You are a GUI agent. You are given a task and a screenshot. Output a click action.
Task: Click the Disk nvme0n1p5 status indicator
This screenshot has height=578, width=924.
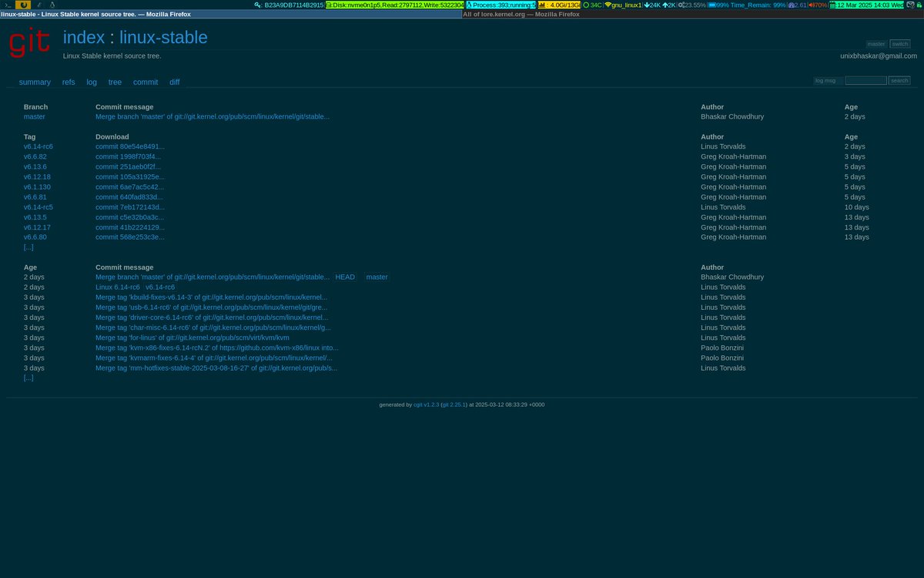click(x=394, y=5)
